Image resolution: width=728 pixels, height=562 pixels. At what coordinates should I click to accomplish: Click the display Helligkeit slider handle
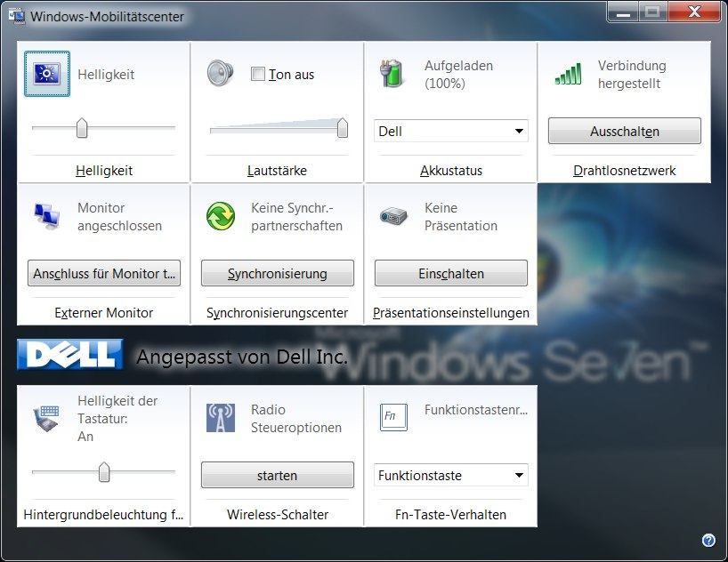point(82,128)
